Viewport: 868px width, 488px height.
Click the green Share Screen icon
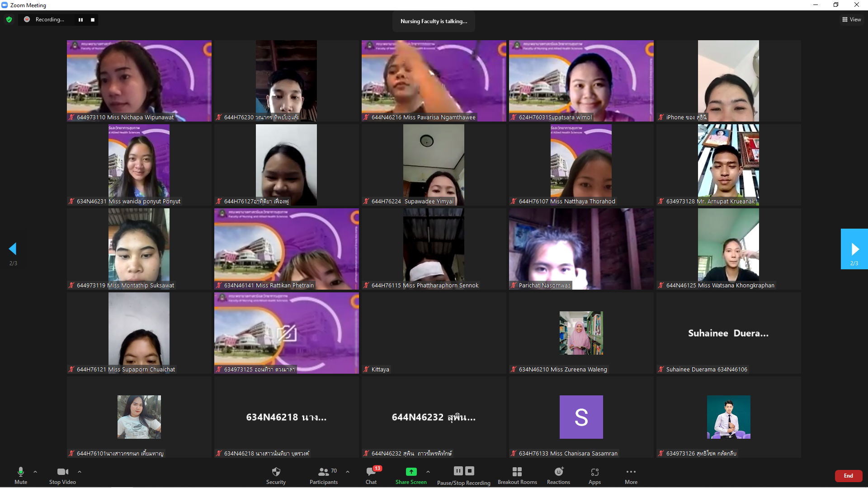coord(411,472)
